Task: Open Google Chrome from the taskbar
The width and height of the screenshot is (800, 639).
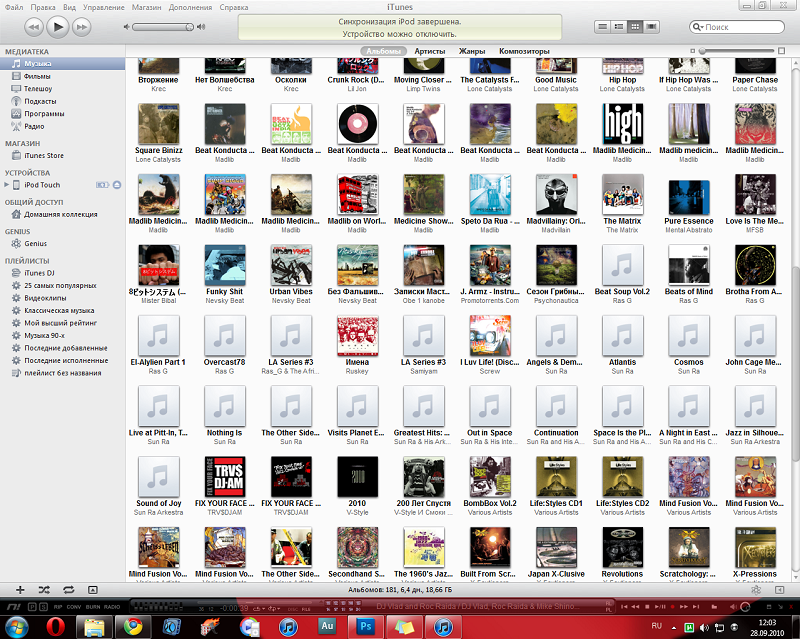Action: [133, 627]
